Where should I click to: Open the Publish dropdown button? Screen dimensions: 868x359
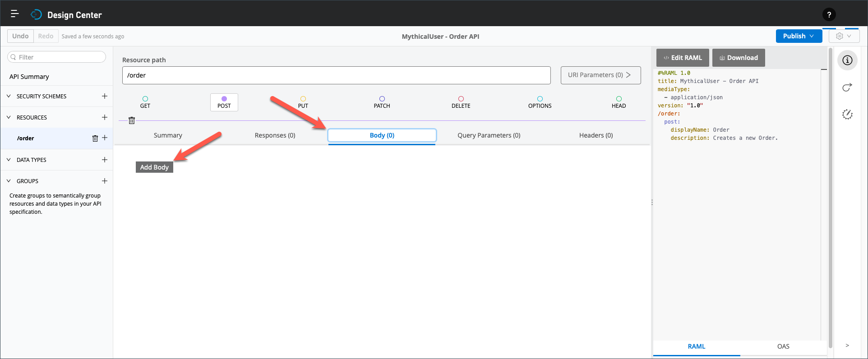[x=799, y=36]
